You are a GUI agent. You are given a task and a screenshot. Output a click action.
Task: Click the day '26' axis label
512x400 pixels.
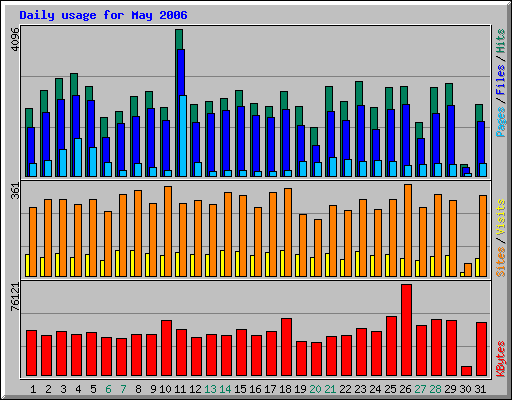click(405, 389)
